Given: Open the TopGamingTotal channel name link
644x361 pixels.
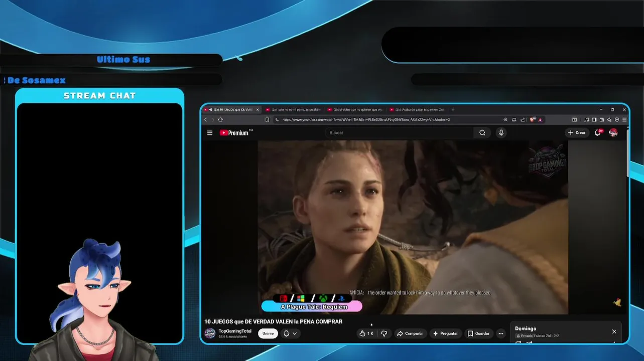Looking at the screenshot, I should 235,331.
